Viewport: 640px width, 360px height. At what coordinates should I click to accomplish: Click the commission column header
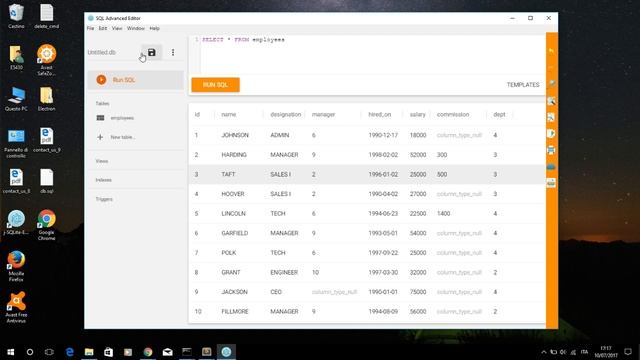click(x=453, y=115)
